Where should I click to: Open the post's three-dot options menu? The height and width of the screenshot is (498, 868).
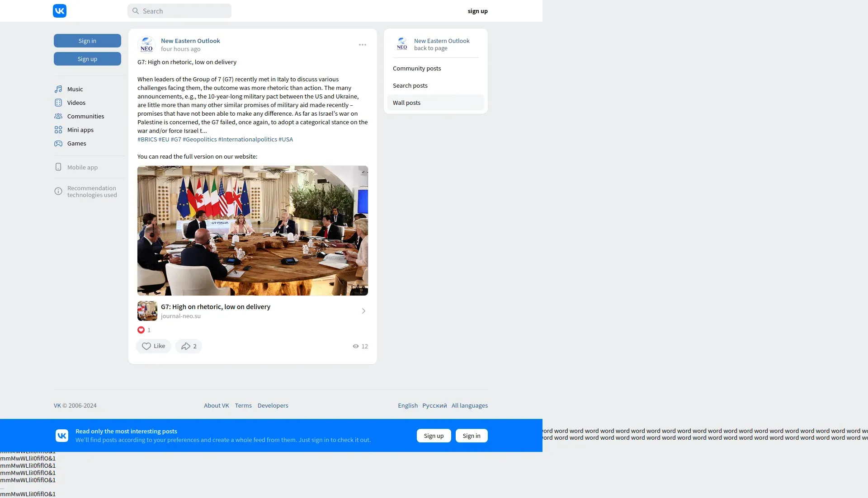(x=363, y=45)
